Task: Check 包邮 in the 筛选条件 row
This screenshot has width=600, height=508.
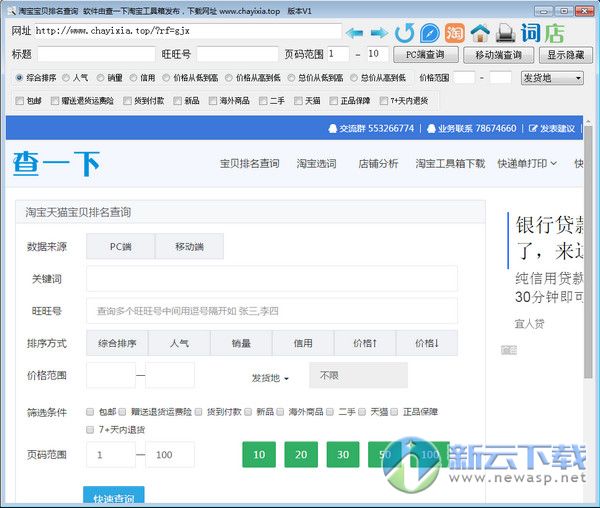Action: coord(90,412)
